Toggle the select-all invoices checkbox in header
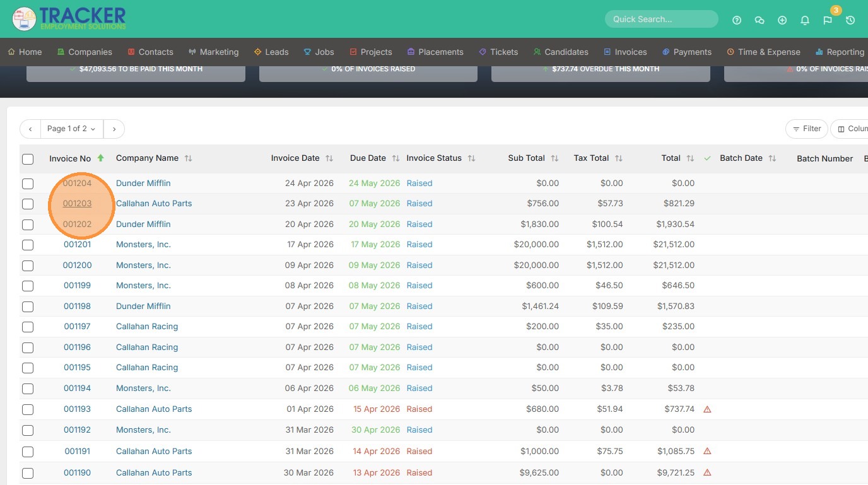Viewport: 868px width, 485px height. point(28,159)
